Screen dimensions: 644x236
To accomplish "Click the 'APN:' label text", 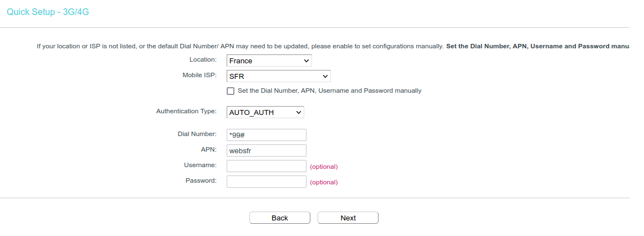I will [208, 149].
